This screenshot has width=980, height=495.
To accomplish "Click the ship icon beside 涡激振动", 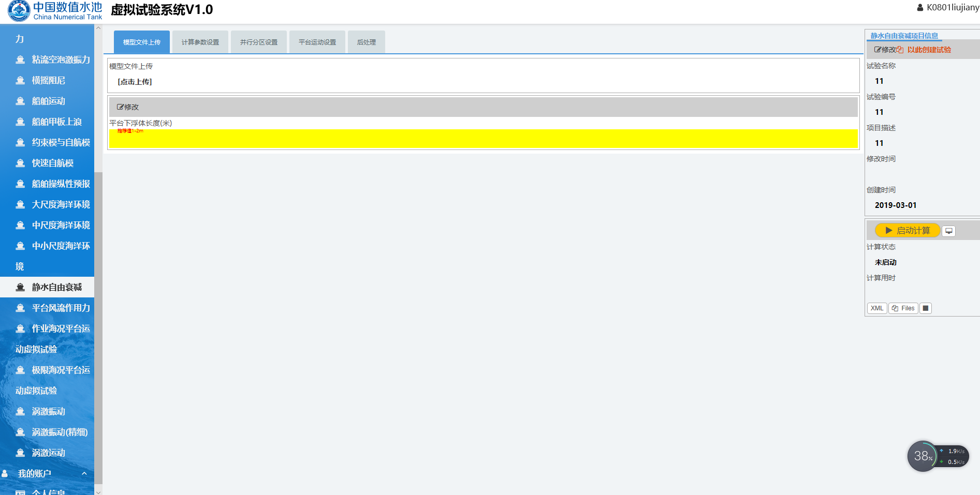I will (x=20, y=412).
